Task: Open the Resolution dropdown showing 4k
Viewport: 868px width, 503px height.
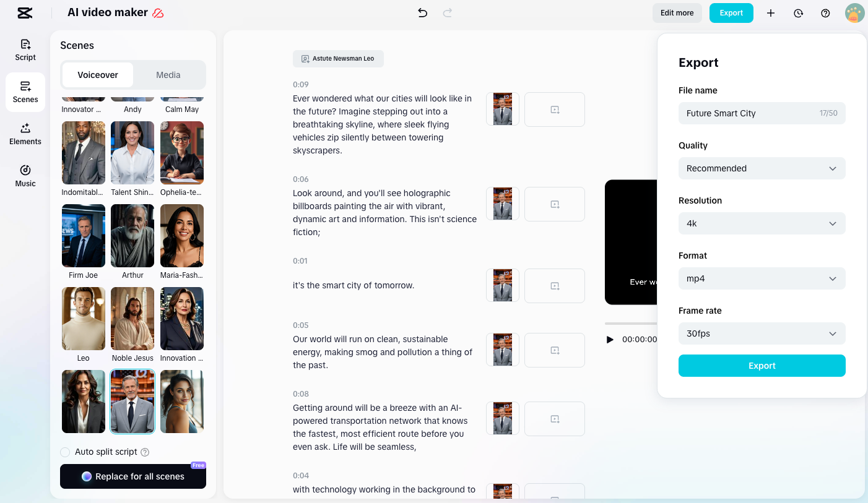Action: (762, 223)
